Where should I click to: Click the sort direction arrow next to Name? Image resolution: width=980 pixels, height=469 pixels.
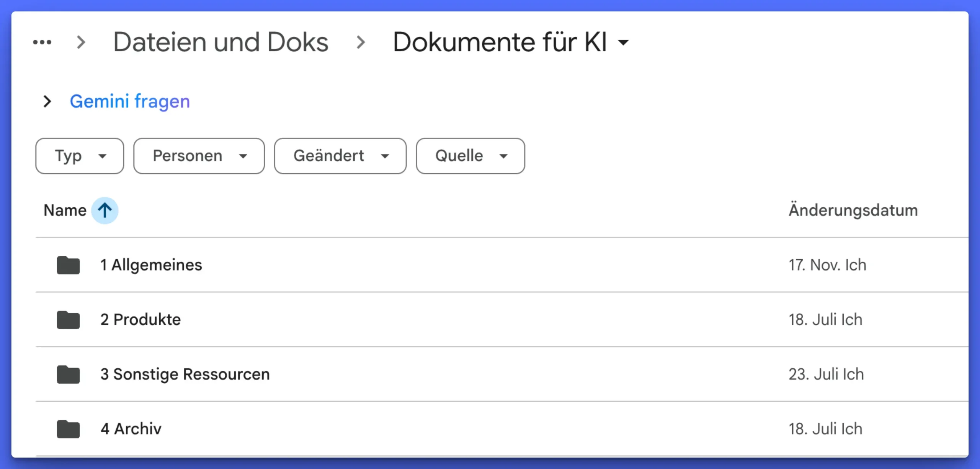click(x=105, y=210)
